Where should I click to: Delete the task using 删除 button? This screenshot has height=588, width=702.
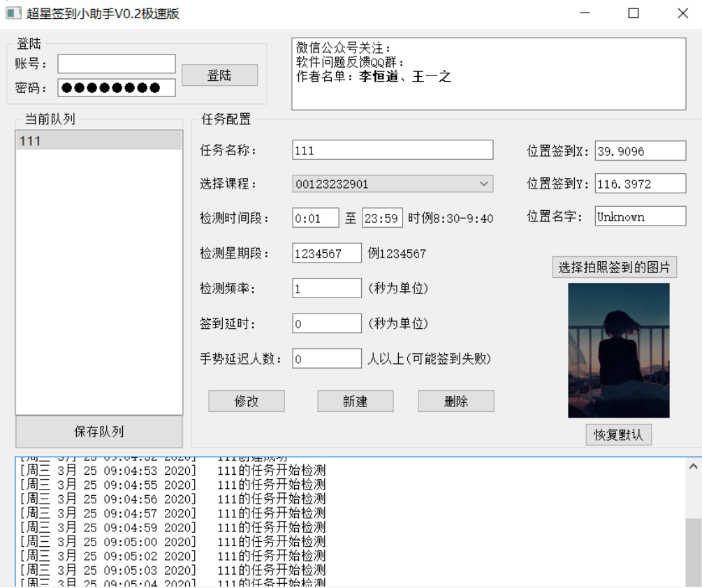pos(455,401)
